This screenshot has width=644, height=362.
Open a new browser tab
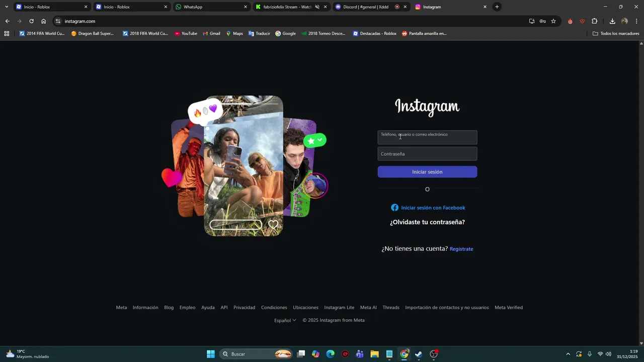497,7
